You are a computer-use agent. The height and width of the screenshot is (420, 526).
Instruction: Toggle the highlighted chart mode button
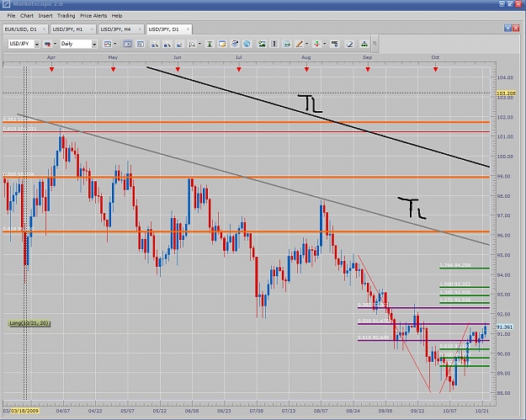(x=127, y=44)
